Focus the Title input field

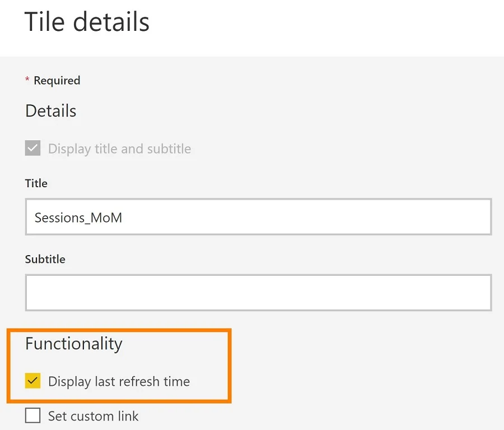[x=258, y=216]
